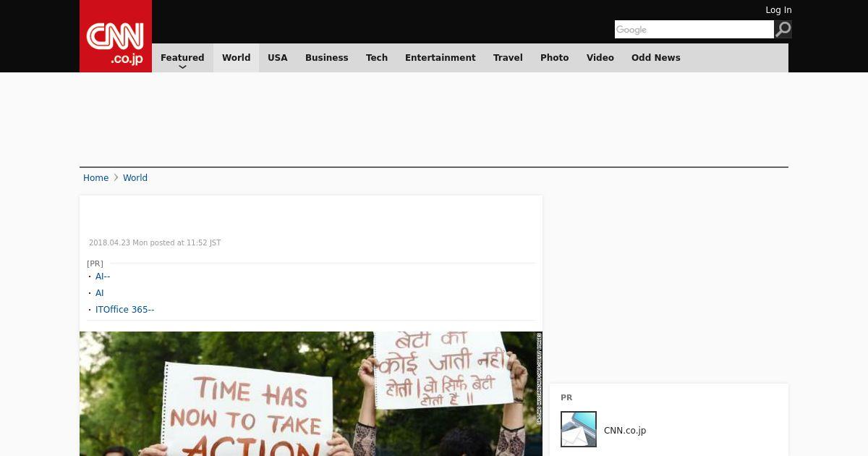Open the 'AI--' PR link
The image size is (868, 456).
point(103,276)
